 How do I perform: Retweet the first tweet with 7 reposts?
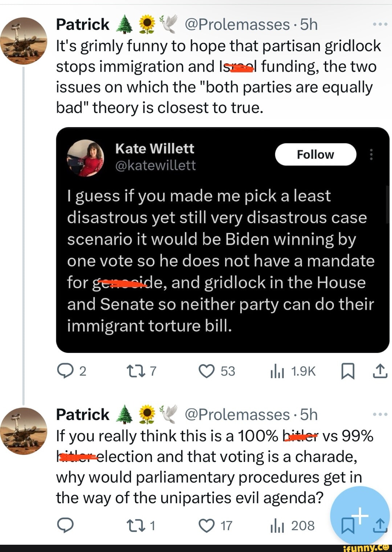135,371
